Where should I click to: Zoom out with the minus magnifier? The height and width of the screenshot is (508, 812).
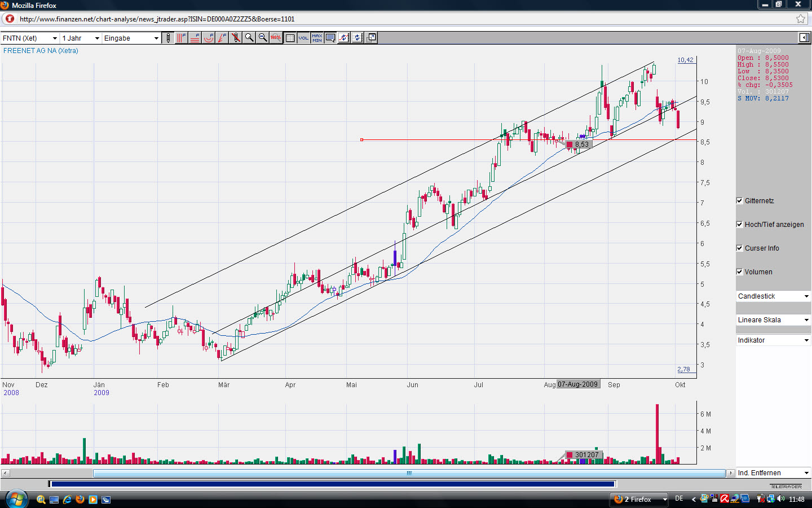[262, 38]
